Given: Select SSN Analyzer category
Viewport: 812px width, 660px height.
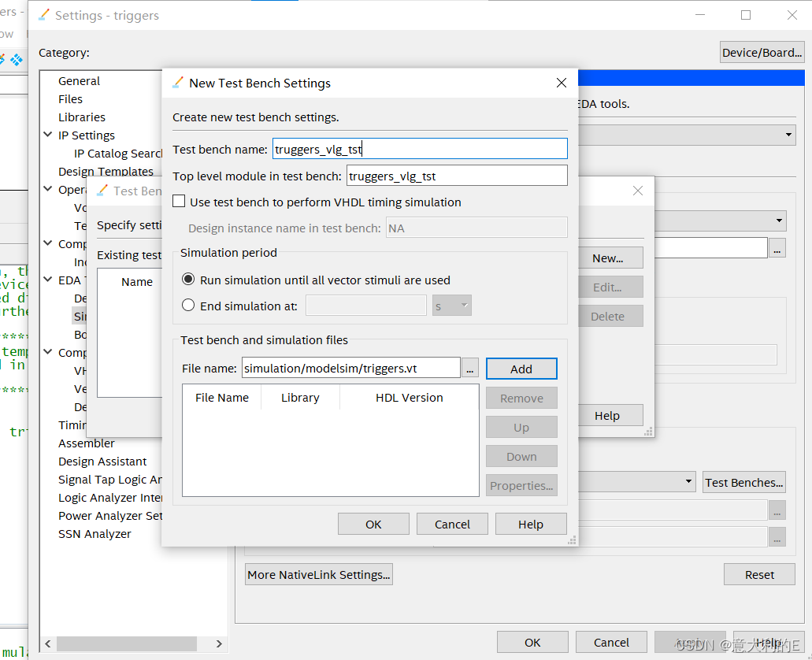Looking at the screenshot, I should click(95, 534).
